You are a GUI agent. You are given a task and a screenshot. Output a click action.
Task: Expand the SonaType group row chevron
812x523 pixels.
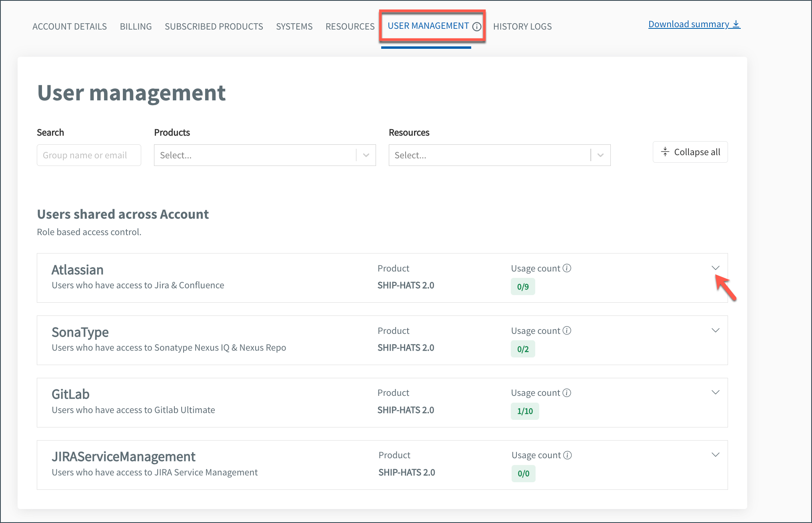[x=716, y=330]
